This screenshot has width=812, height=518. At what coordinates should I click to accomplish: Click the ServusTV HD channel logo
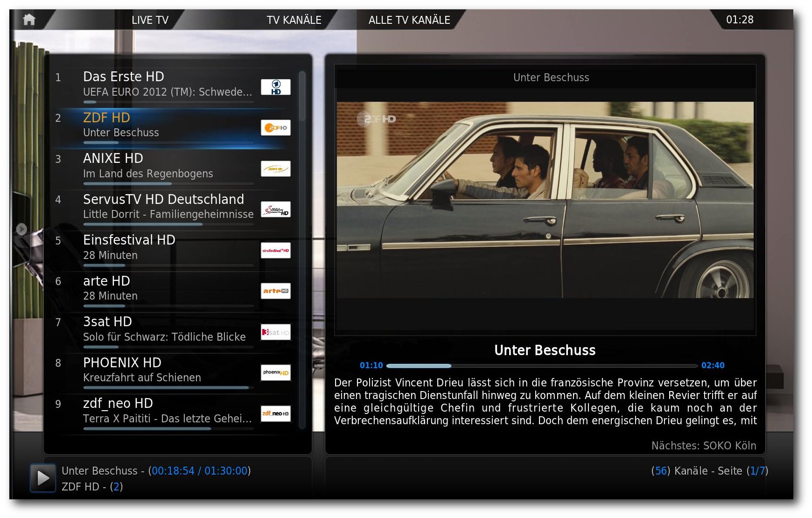pos(275,210)
